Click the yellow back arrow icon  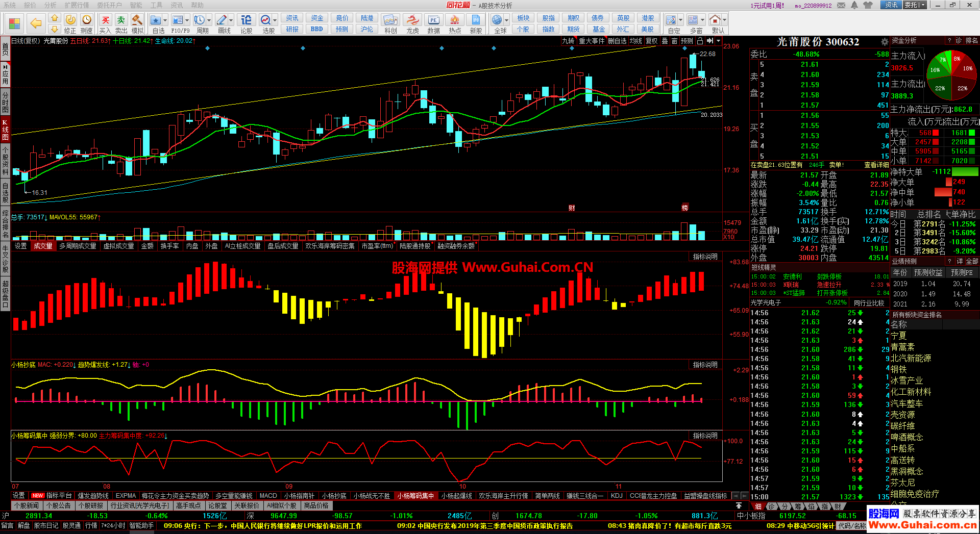36,23
